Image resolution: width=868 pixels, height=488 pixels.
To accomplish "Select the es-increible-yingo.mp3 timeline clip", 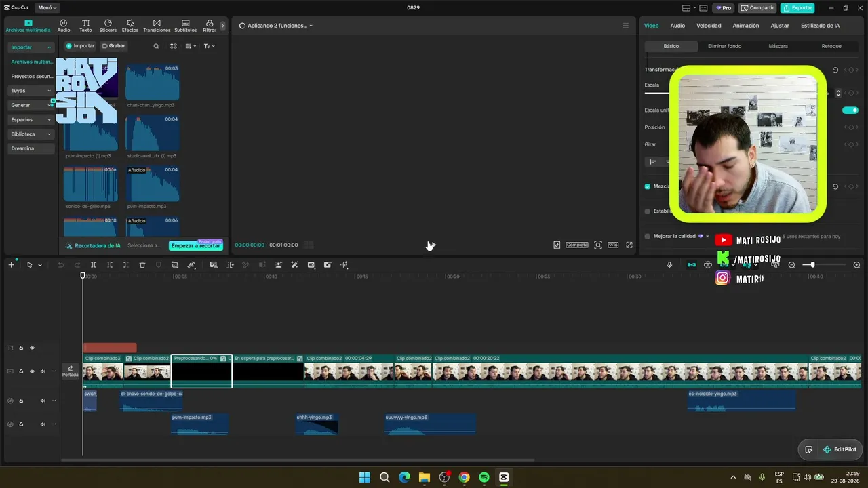I will pos(741,400).
